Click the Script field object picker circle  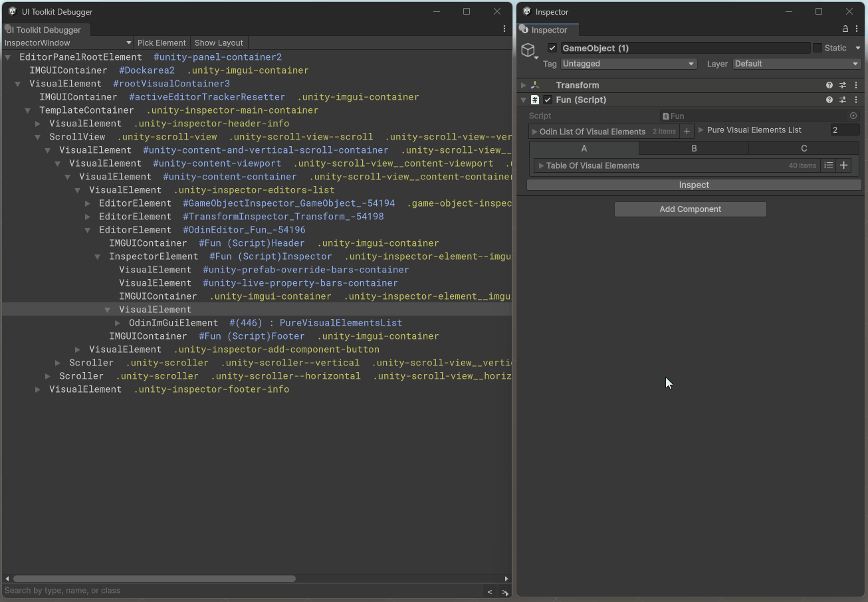tap(853, 116)
